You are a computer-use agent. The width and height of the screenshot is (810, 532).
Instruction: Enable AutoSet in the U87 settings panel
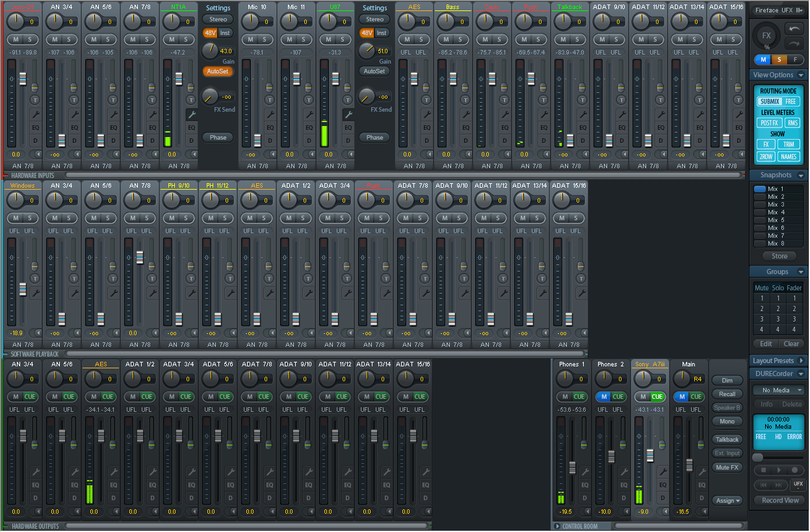374,71
